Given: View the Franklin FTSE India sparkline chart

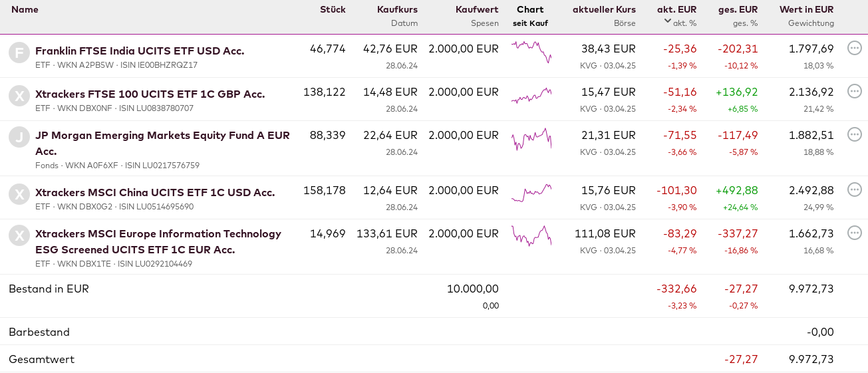Looking at the screenshot, I should 531,51.
